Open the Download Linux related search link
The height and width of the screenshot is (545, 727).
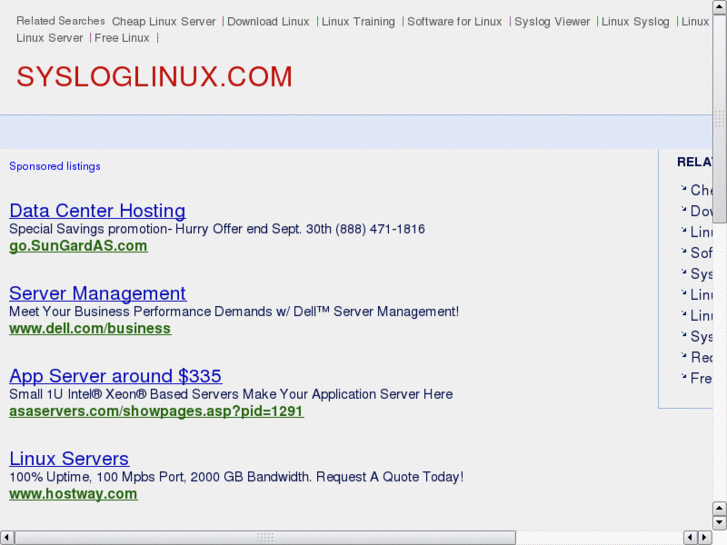268,22
